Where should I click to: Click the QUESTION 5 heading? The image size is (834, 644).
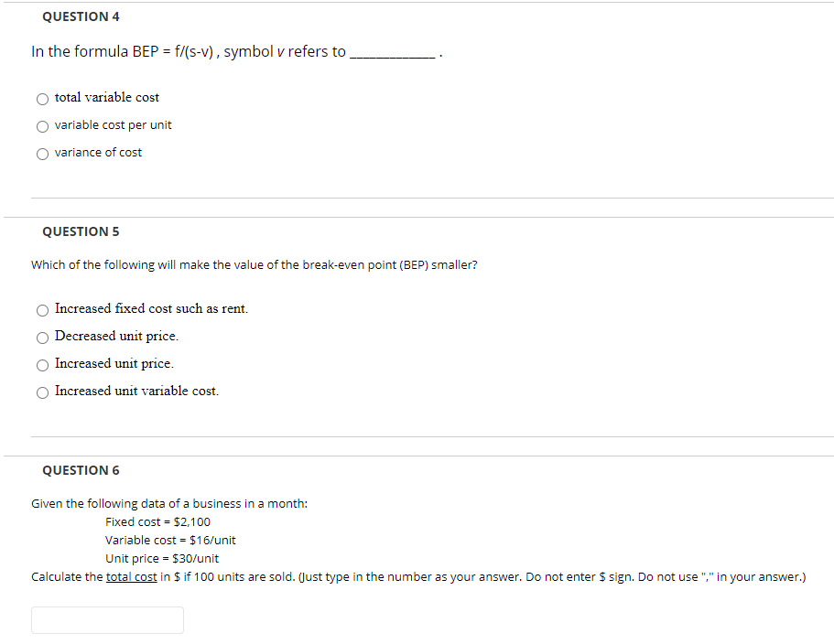[x=81, y=231]
